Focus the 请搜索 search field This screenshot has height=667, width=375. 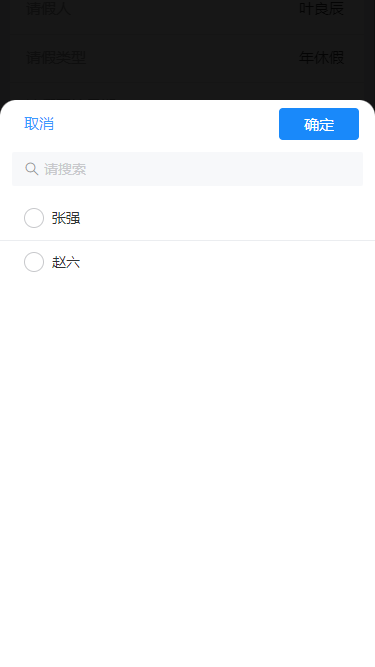(188, 169)
